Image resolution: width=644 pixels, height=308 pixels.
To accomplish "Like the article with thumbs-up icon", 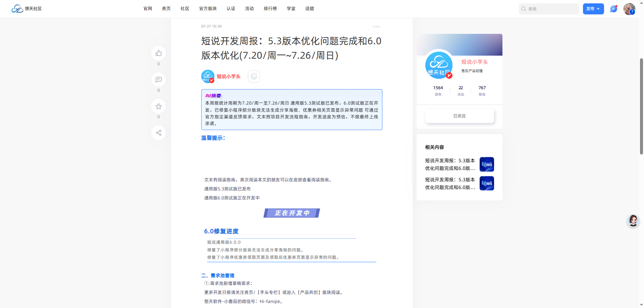I will point(159,53).
